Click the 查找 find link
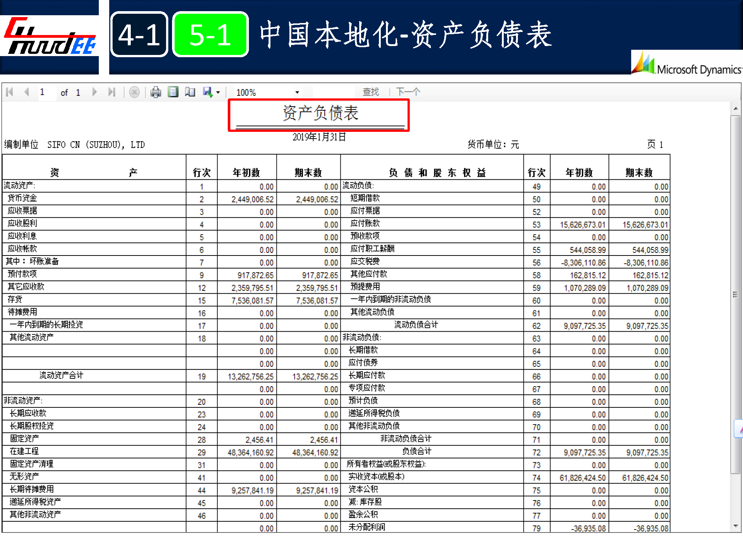Viewport: 743px width, 560px height. pos(370,92)
